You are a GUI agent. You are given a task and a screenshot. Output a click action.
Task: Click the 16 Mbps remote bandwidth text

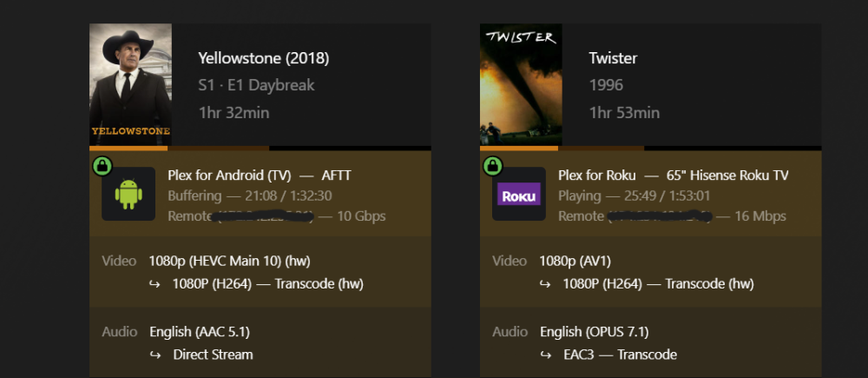760,216
